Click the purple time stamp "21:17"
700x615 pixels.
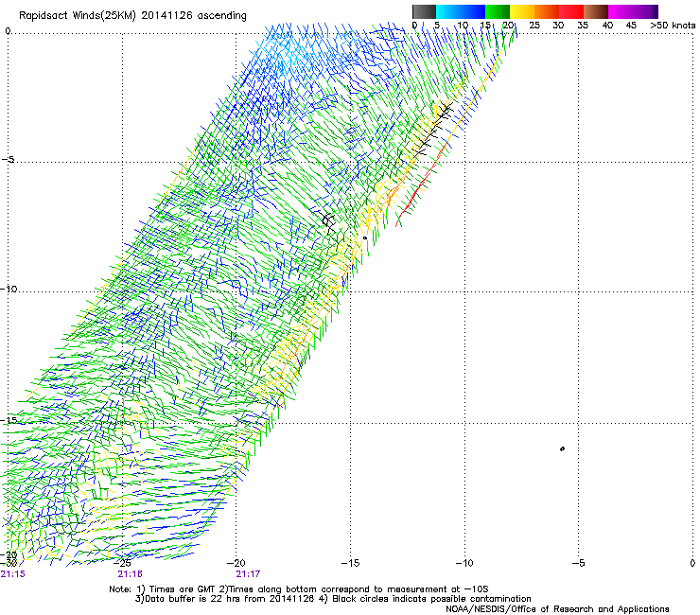(x=248, y=574)
